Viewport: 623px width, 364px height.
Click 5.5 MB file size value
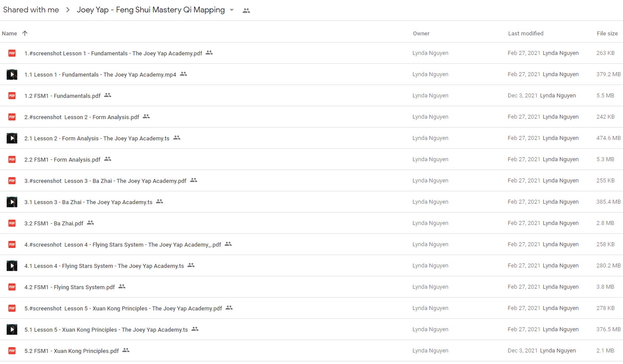pos(605,96)
